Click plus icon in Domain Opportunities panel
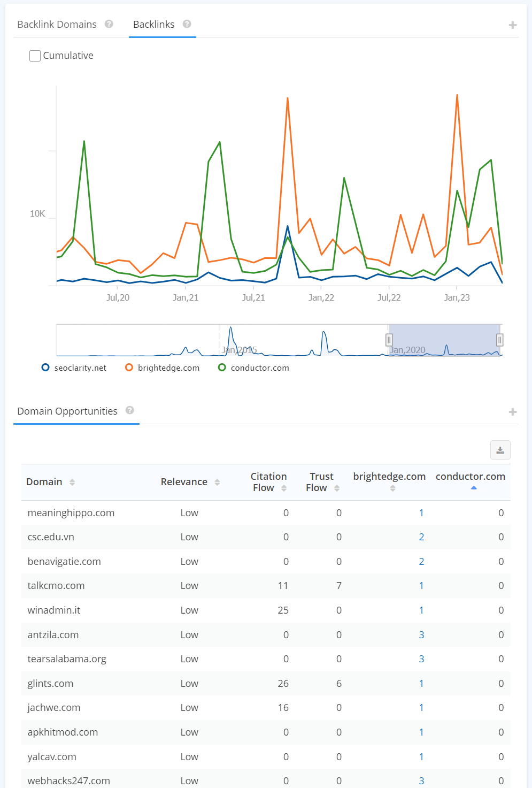532x788 pixels. coord(513,412)
